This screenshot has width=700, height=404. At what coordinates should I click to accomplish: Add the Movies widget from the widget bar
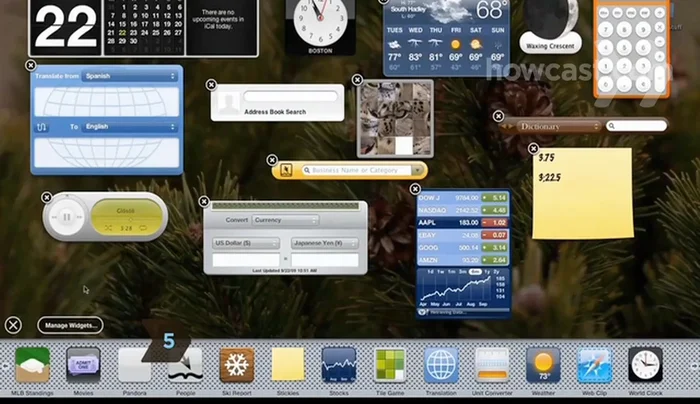coord(83,365)
